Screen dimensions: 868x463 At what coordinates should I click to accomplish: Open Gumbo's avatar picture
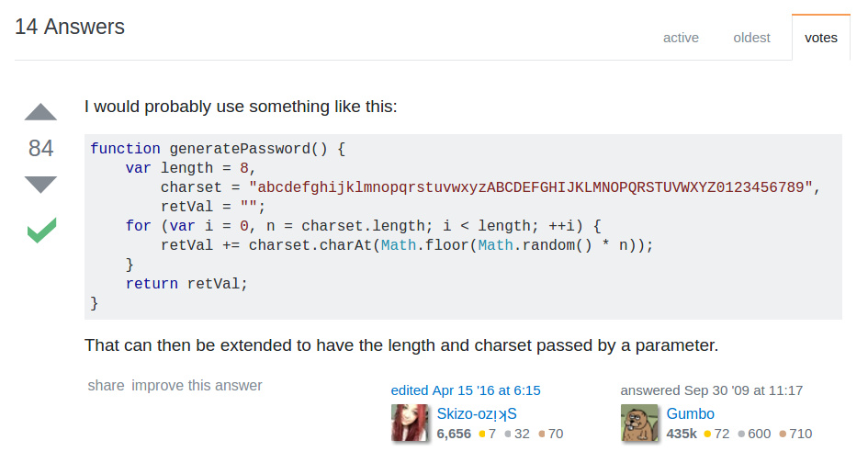639,423
